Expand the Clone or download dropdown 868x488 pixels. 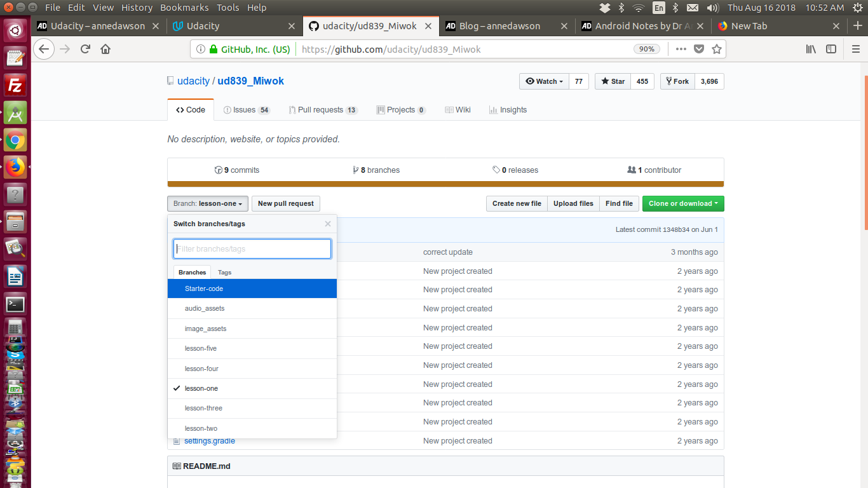(x=683, y=203)
